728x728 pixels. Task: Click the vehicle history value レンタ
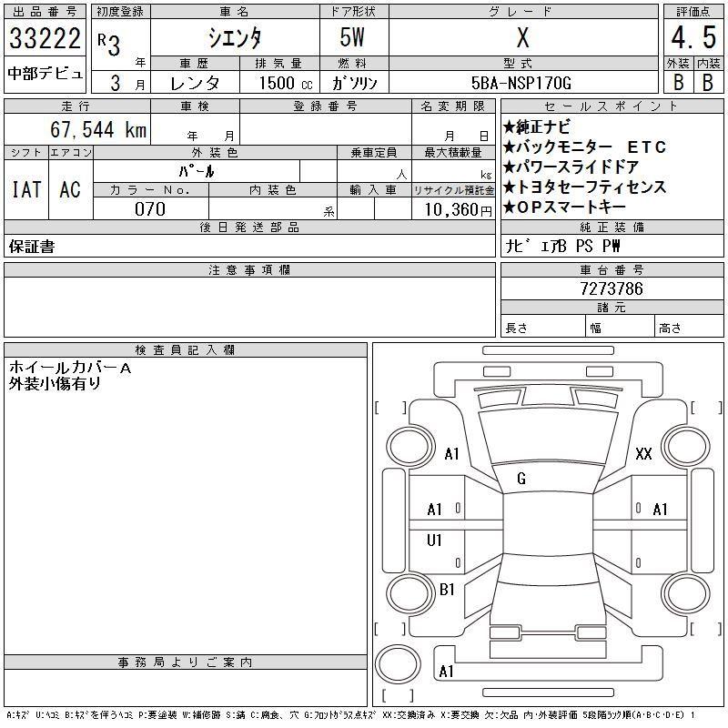(x=195, y=83)
